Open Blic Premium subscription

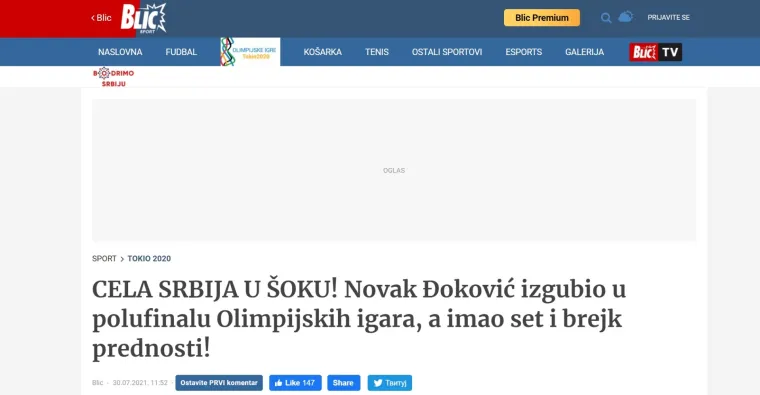tap(542, 17)
